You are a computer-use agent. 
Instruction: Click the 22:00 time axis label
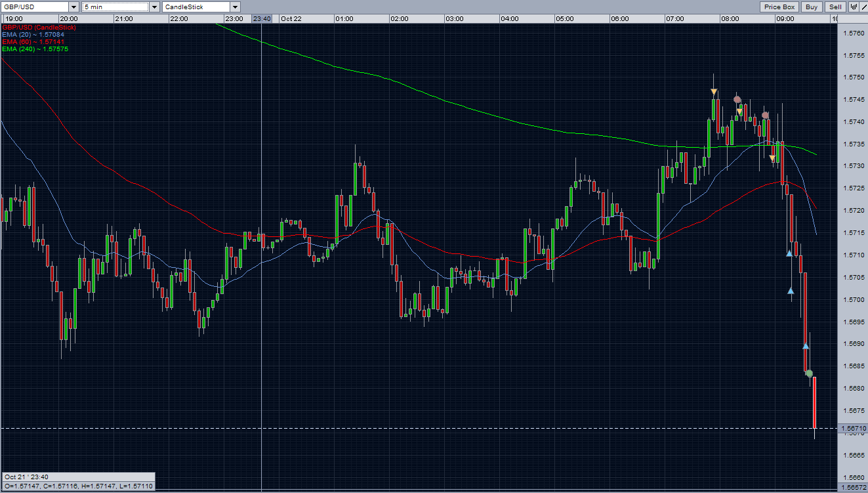pyautogui.click(x=179, y=18)
